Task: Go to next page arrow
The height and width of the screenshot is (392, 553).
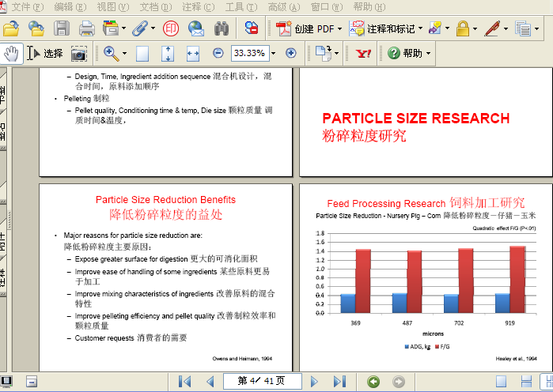Action: click(x=314, y=382)
